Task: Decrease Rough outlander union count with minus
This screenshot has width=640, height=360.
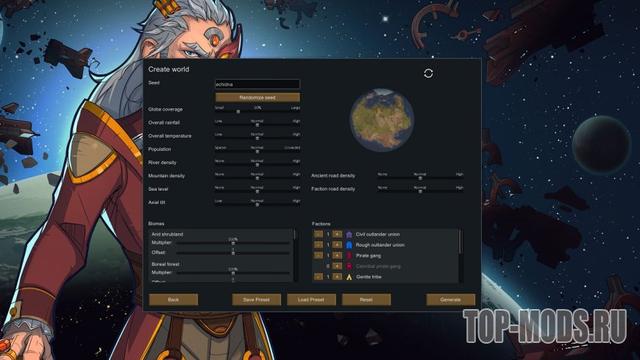Action: point(318,245)
